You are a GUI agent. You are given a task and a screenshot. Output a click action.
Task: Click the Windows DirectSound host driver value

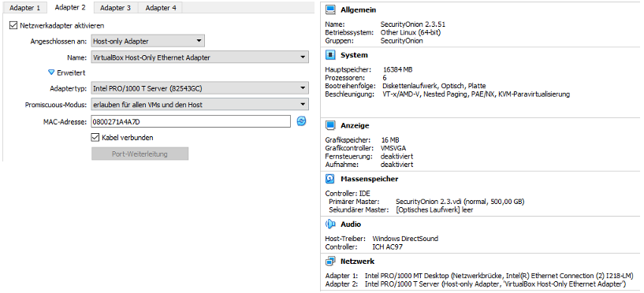pos(405,239)
